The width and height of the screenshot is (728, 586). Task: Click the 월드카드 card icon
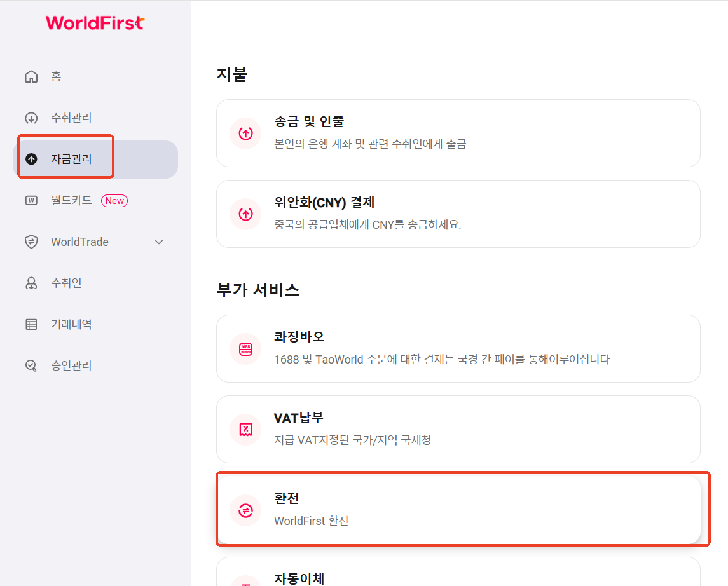(x=31, y=200)
